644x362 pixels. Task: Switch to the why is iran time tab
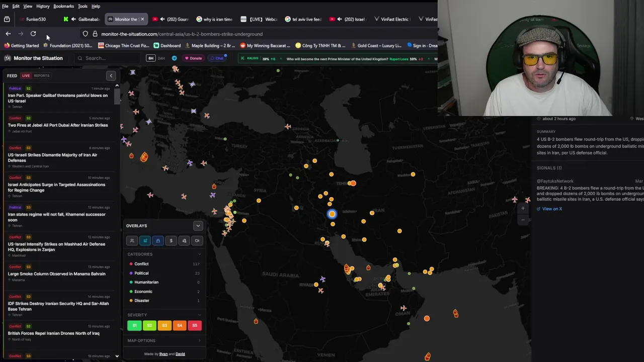(214, 19)
